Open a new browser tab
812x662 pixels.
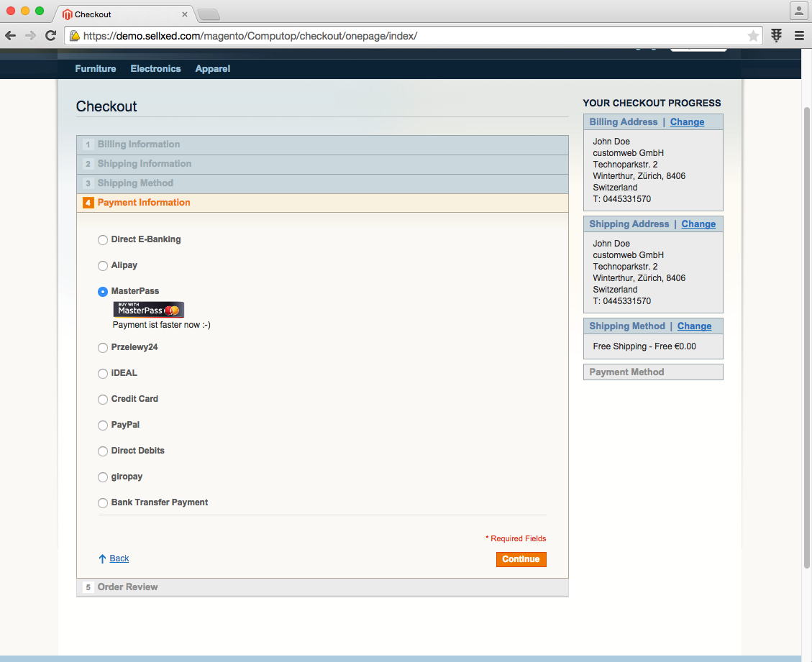[209, 14]
